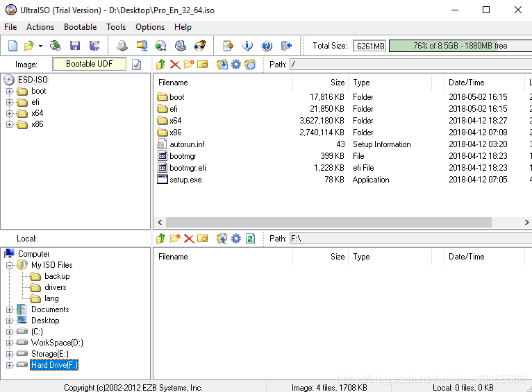Click Rename icon in local pane toolbar
Image resolution: width=532 pixels, height=392 pixels.
coord(203,239)
